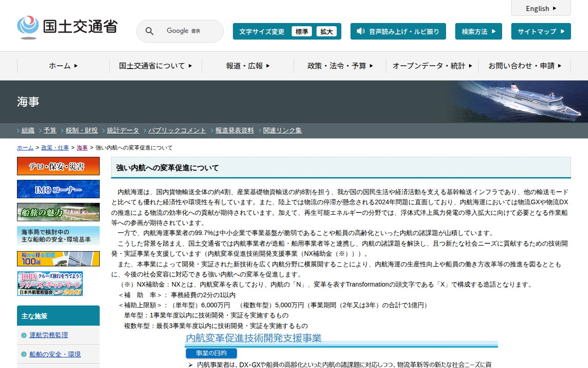Open the テロ・保安・災害 banner

tap(58, 166)
